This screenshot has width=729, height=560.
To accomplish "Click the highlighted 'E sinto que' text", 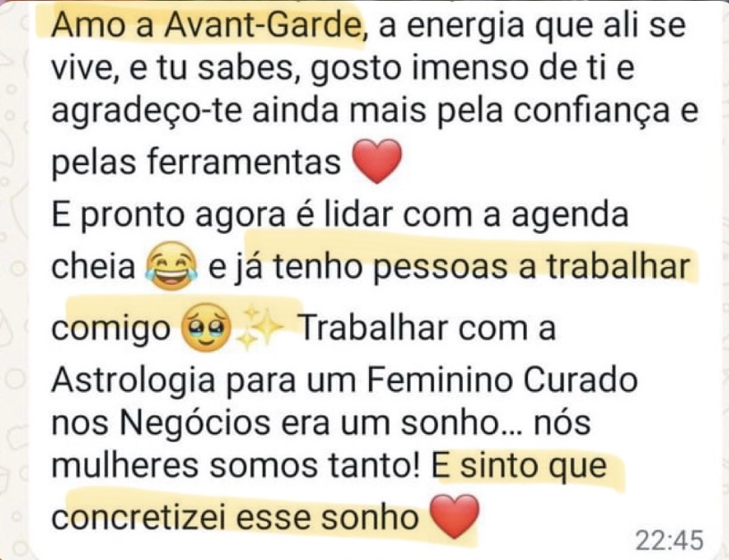I will 519,465.
